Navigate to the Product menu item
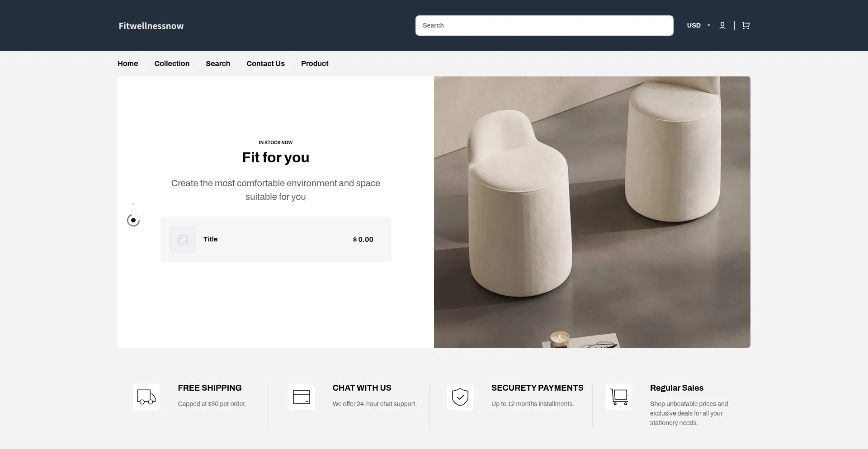This screenshot has width=868, height=449. coord(315,64)
